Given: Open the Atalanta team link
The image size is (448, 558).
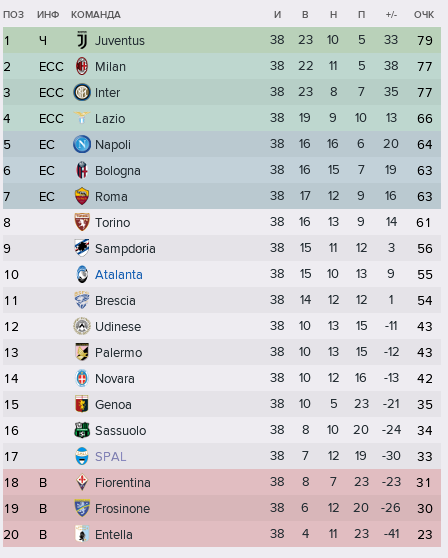Looking at the screenshot, I should pyautogui.click(x=118, y=274).
